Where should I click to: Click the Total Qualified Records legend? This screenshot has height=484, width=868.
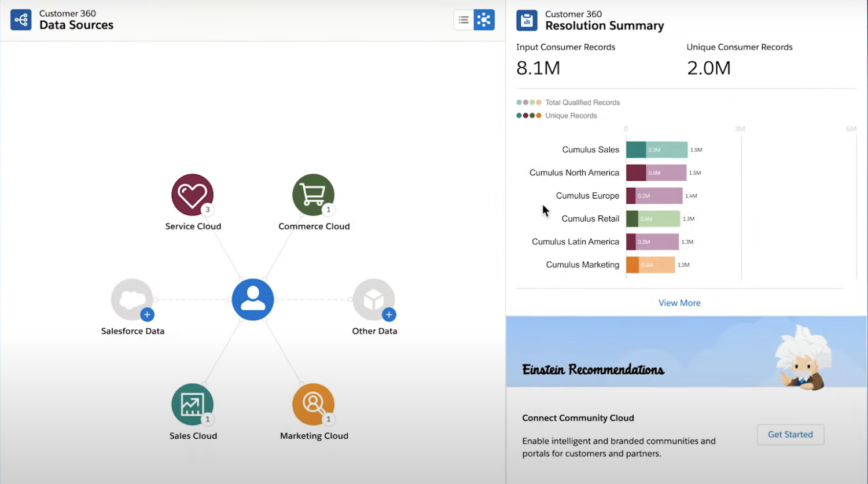[x=568, y=102]
